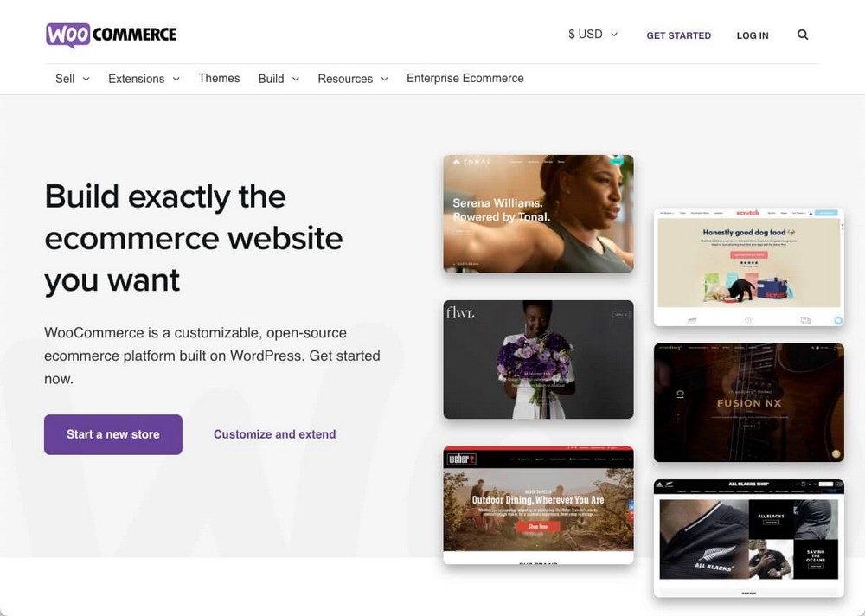Image resolution: width=865 pixels, height=616 pixels.
Task: Click Start a new store
Action: (x=112, y=434)
